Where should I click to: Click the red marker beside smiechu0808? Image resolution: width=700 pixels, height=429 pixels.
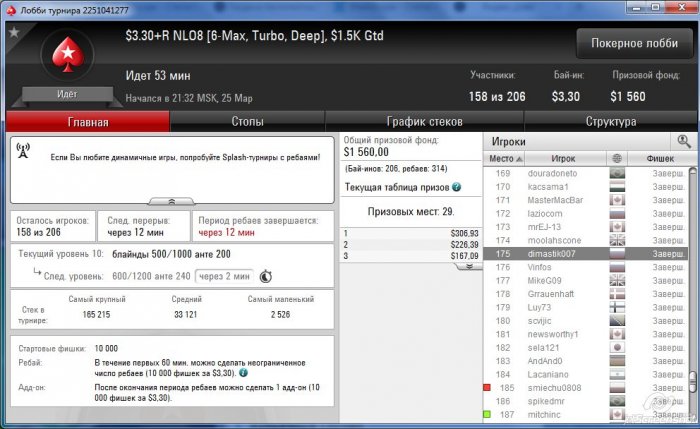click(487, 387)
